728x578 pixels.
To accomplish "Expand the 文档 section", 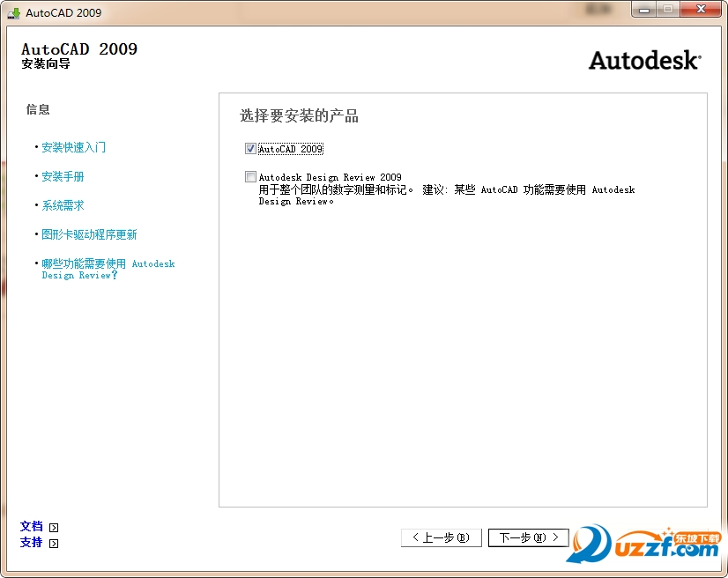I will (31, 527).
